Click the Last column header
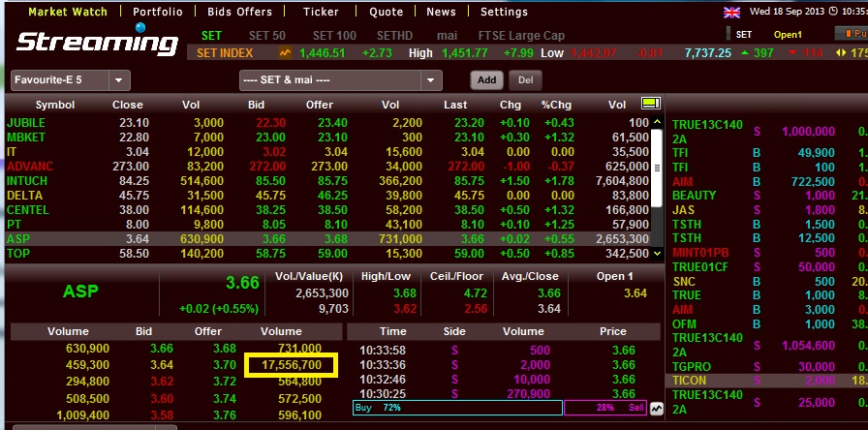This screenshot has height=430, width=868. tap(455, 105)
